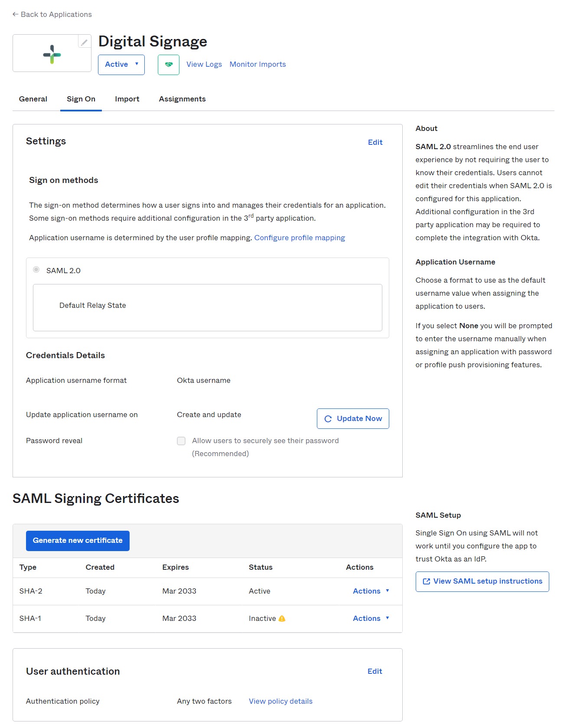Select the SAML 2.0 radio button
This screenshot has height=728, width=567.
(x=36, y=270)
